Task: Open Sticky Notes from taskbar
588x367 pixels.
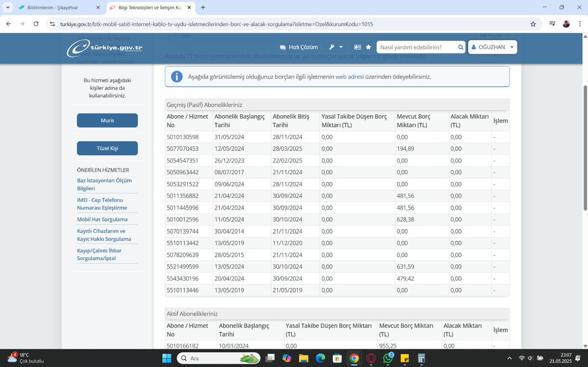Action: pyautogui.click(x=405, y=358)
